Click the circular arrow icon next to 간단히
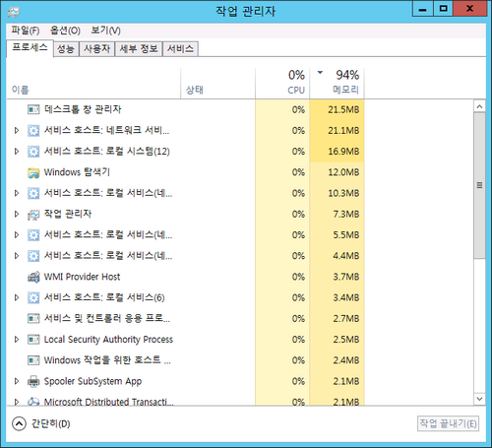Screen dimensions: 492x448 pos(19,423)
